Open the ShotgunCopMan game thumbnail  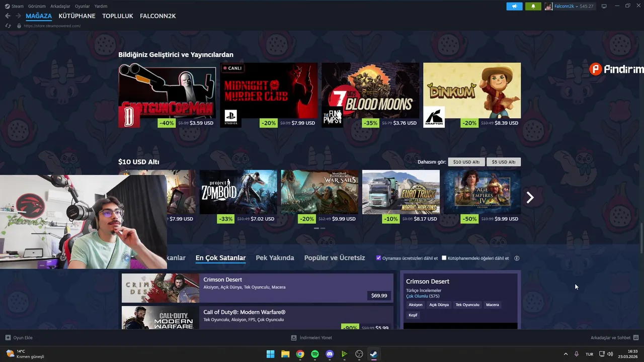click(x=167, y=90)
